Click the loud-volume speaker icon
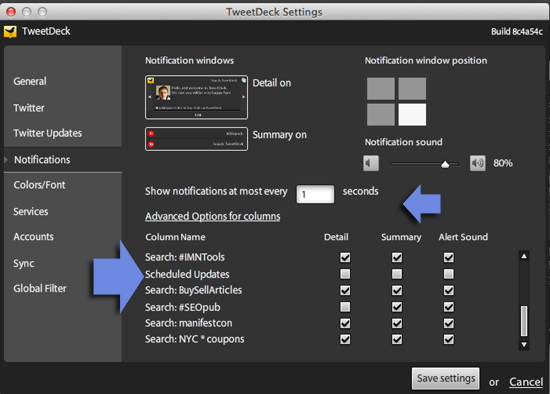This screenshot has width=550, height=394. (x=477, y=163)
